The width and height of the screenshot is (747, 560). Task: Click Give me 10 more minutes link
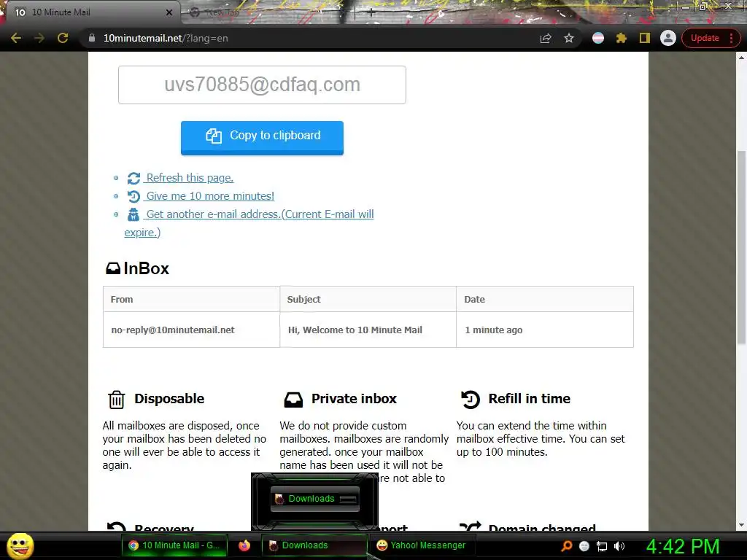pyautogui.click(x=210, y=195)
